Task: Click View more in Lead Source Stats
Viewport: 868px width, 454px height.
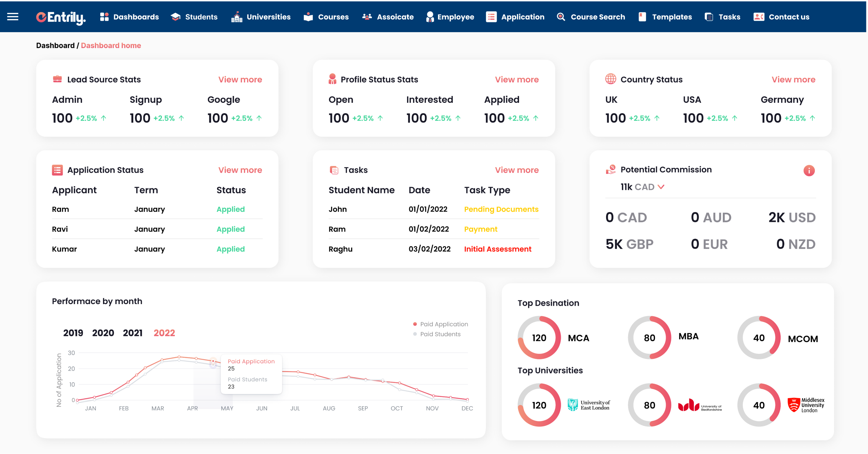Action: (240, 80)
